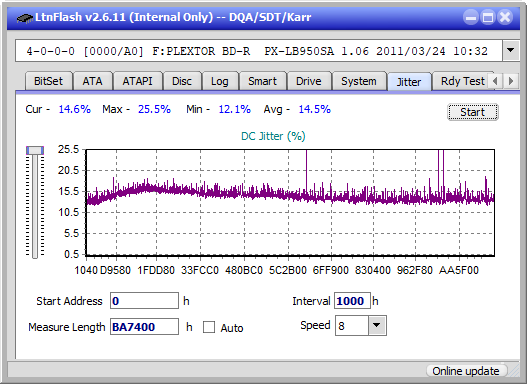Viewport: 527px width, 384px height.
Task: Expand the Speed combo box
Action: coord(377,325)
